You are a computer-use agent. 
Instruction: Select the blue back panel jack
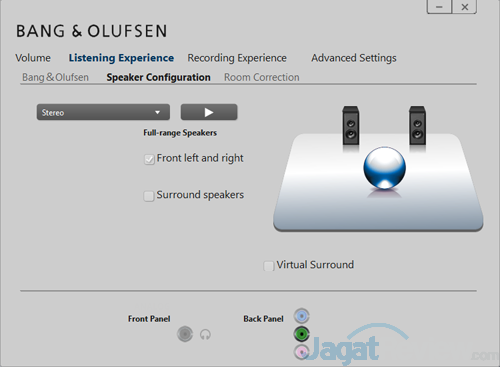click(302, 316)
